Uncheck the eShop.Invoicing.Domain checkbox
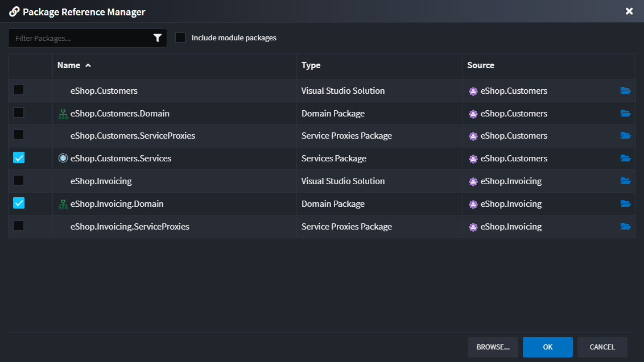This screenshot has height=362, width=644. [x=18, y=203]
